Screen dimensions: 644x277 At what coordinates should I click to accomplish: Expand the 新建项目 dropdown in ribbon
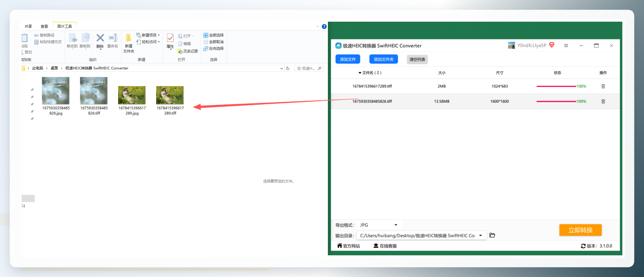[x=159, y=35]
